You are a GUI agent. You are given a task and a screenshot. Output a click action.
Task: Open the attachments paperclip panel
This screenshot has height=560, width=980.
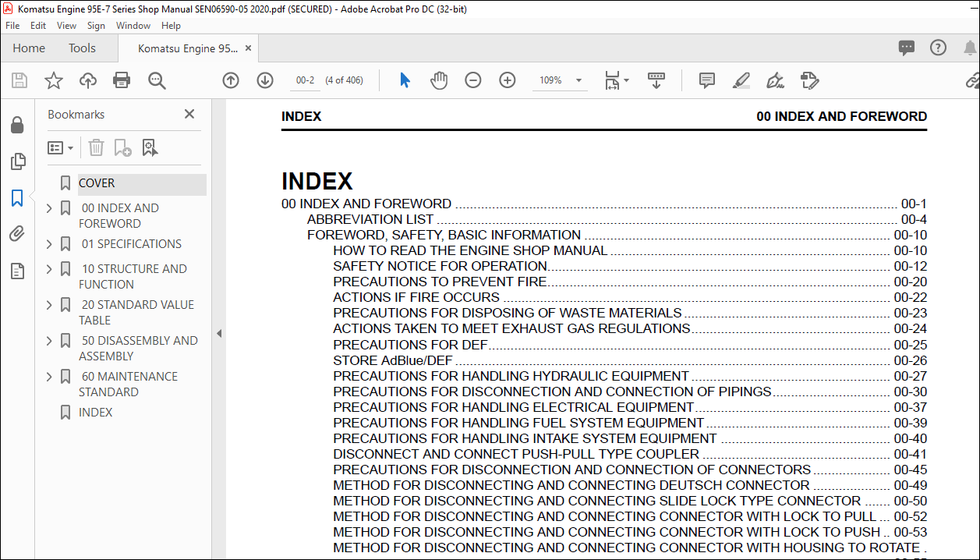[x=17, y=234]
